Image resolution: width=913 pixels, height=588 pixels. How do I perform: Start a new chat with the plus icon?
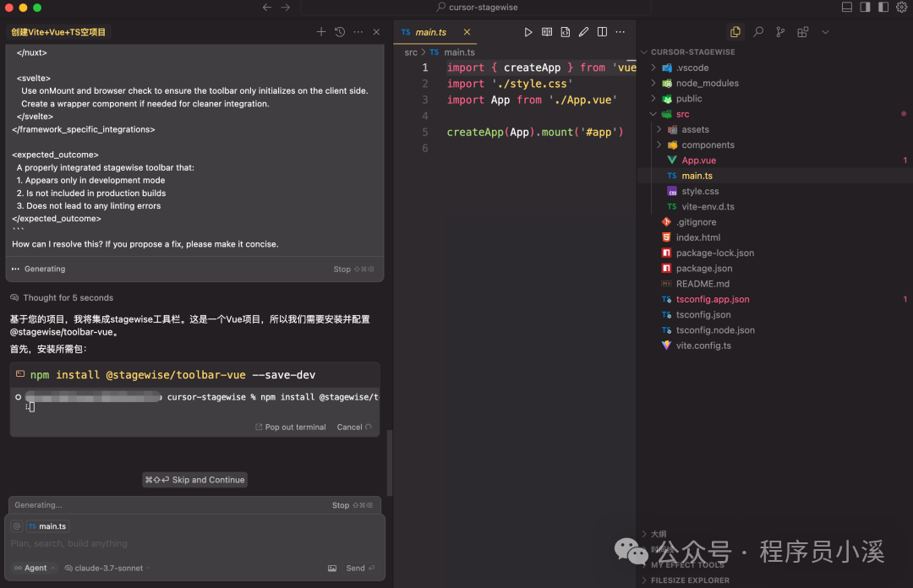click(x=320, y=31)
